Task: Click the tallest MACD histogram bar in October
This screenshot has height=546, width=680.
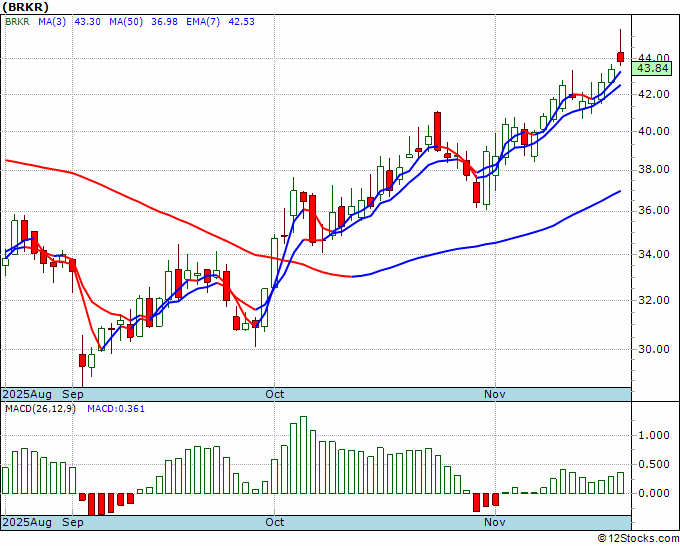Action: coord(303,455)
